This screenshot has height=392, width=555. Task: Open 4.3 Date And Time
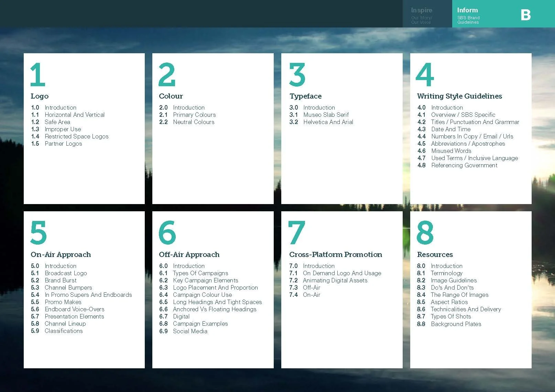tap(444, 129)
